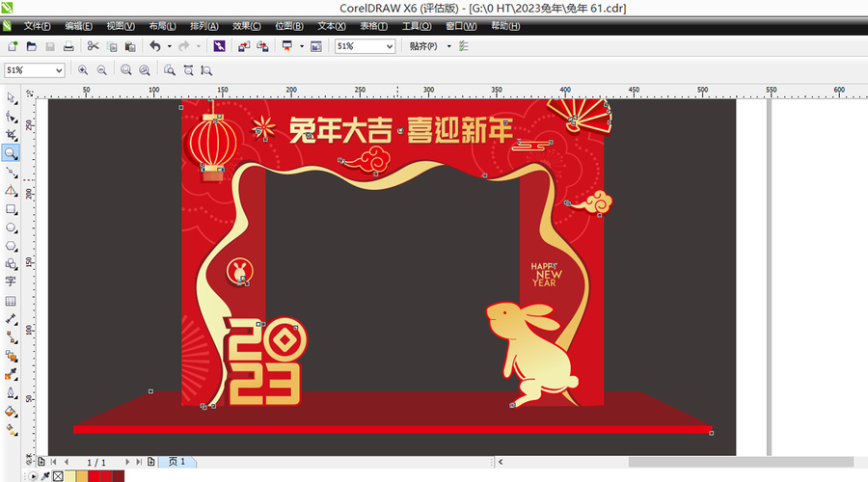Select the Rectangle tool
The image size is (868, 482).
[x=11, y=209]
